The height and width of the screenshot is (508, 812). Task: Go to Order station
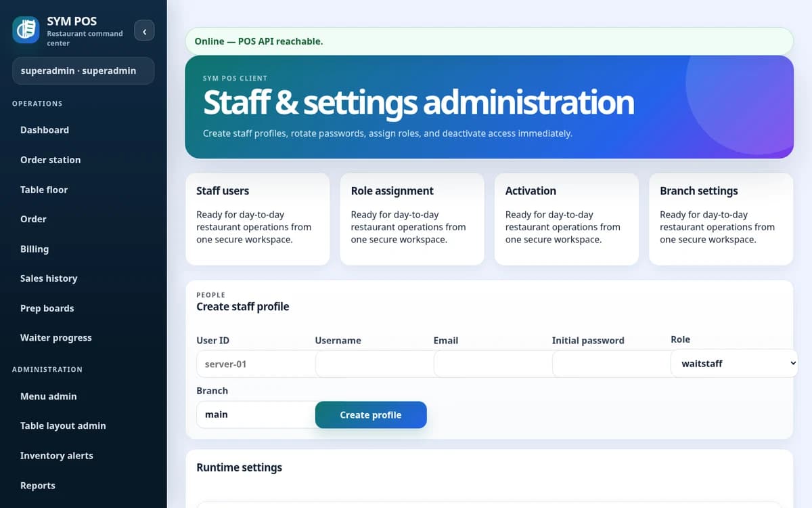[x=83, y=160]
